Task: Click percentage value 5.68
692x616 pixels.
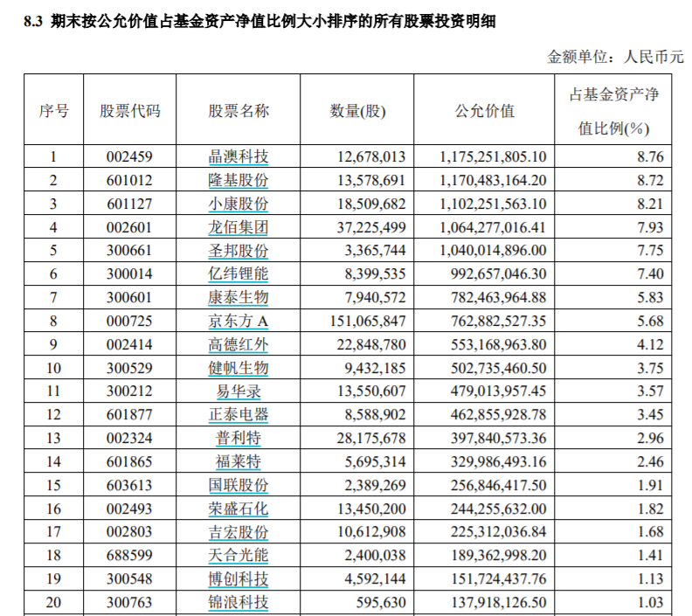Action: (x=650, y=321)
